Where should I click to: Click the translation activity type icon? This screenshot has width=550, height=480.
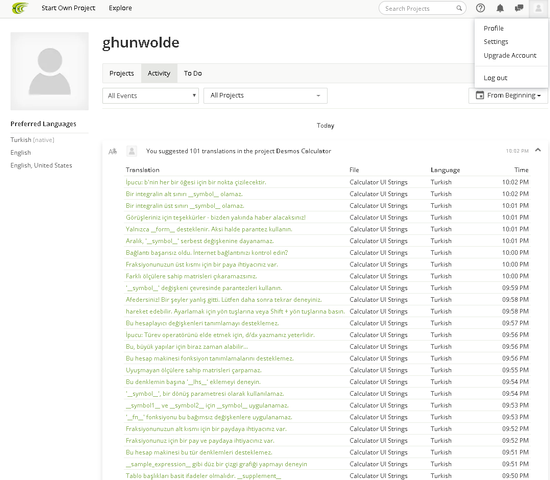click(113, 151)
